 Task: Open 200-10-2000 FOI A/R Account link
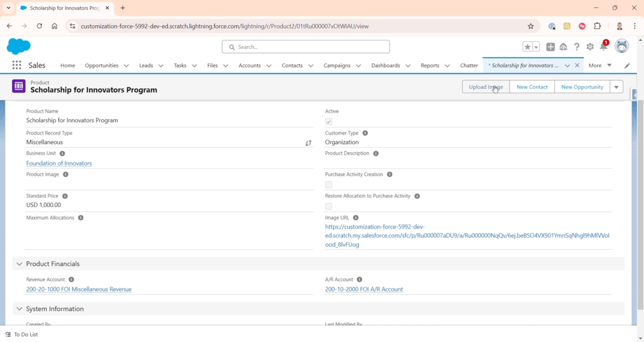(x=364, y=289)
